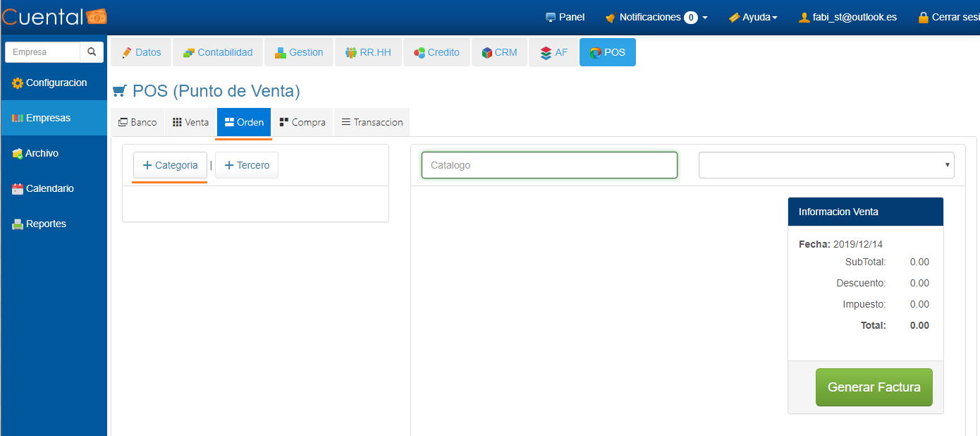Click the Cuental logo
Viewport: 980px width, 436px height.
point(54,17)
